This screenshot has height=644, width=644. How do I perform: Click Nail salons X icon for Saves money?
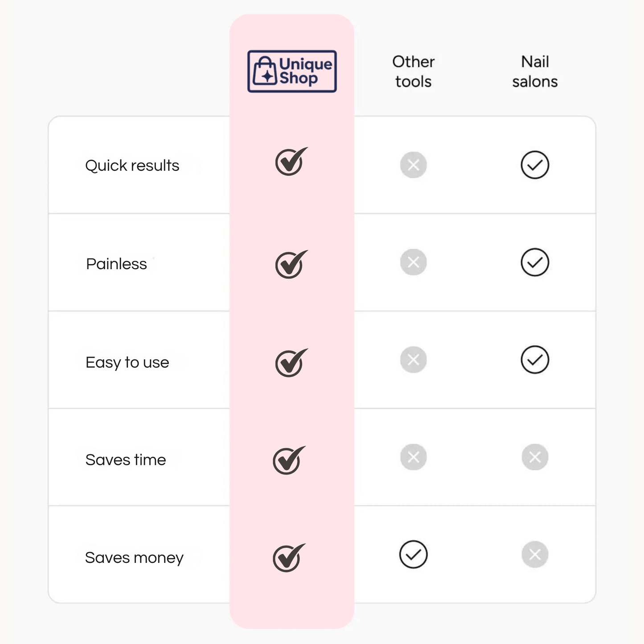tap(535, 554)
